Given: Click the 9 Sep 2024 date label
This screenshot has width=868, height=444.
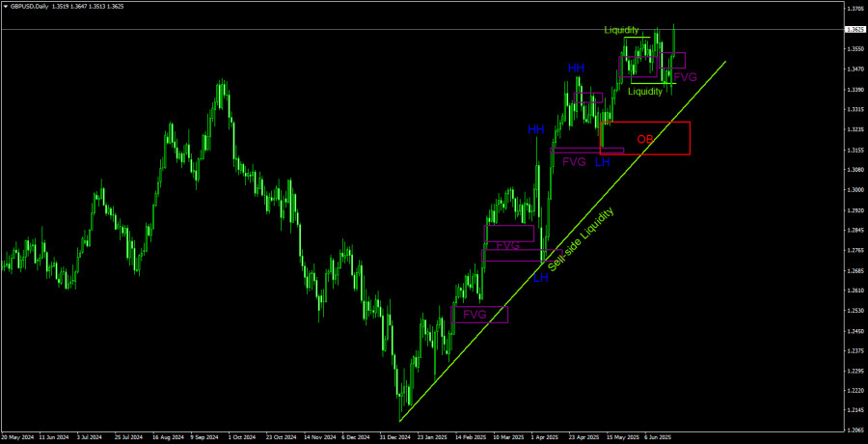Looking at the screenshot, I should click(x=203, y=437).
